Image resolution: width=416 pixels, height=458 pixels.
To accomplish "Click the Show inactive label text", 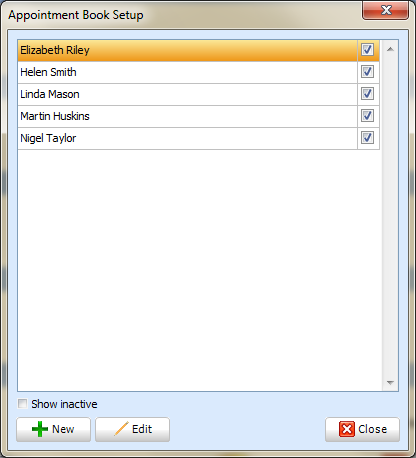I will pyautogui.click(x=64, y=404).
